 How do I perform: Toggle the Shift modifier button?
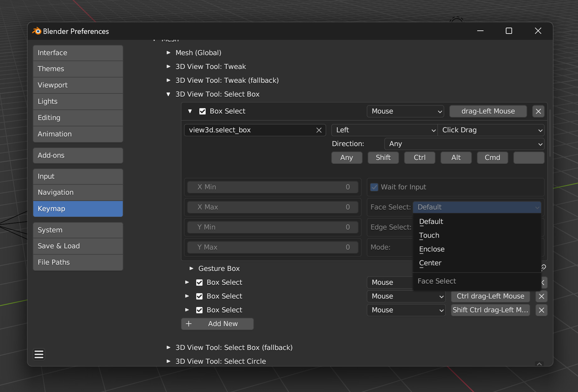383,158
